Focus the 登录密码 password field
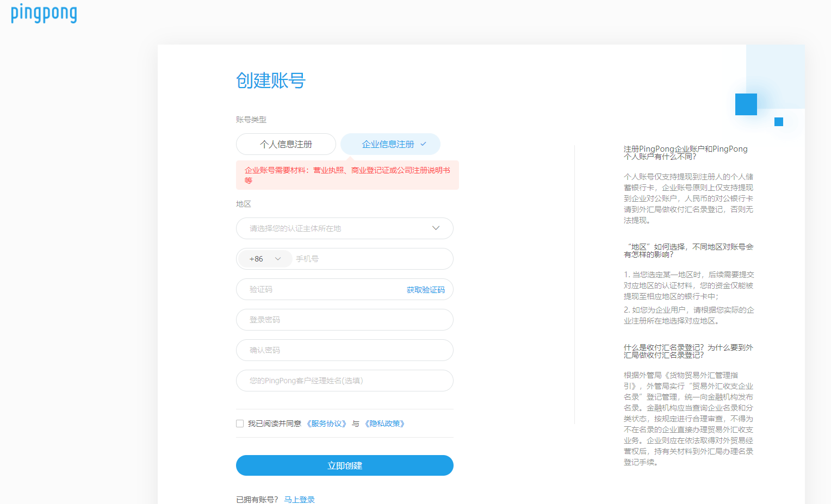Viewport: 831px width, 504px height. click(x=344, y=320)
